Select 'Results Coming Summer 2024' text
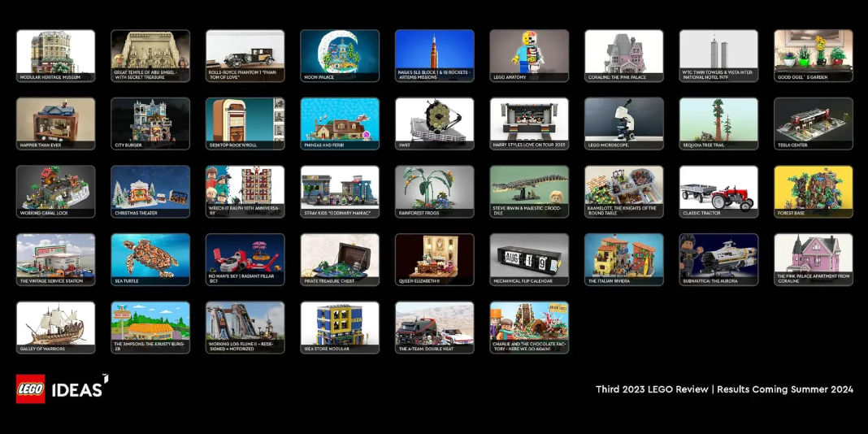 [x=785, y=389]
